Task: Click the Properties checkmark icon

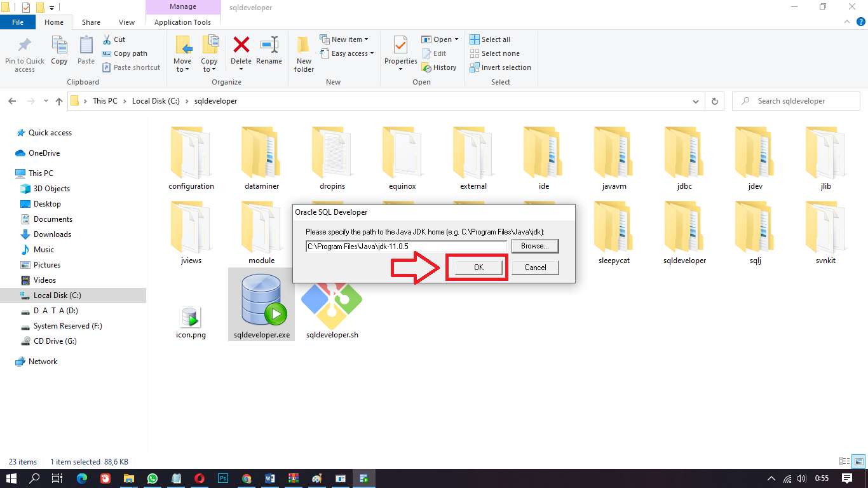Action: (x=400, y=46)
